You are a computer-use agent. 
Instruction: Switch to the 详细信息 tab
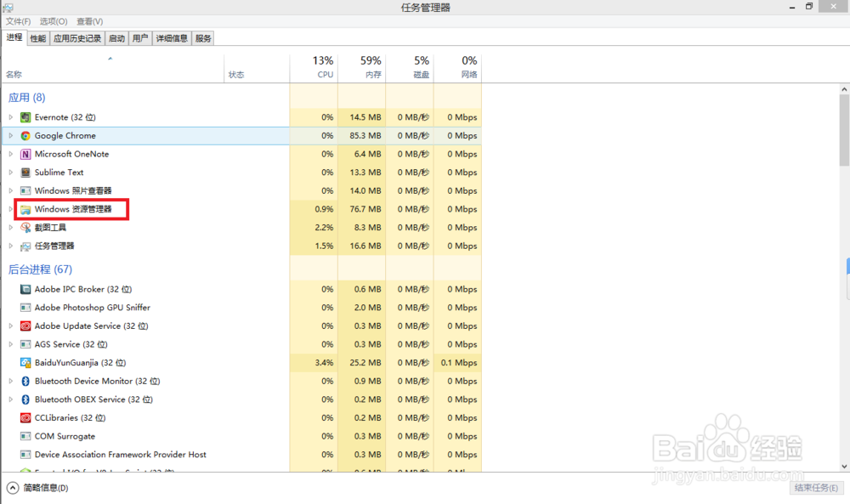click(x=172, y=38)
